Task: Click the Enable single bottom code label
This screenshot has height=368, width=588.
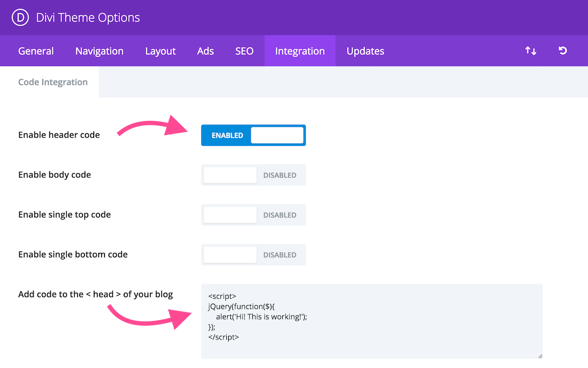Action: (73, 254)
